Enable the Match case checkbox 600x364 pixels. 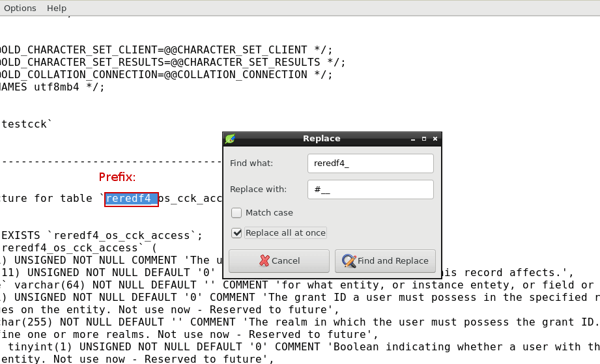coord(236,213)
